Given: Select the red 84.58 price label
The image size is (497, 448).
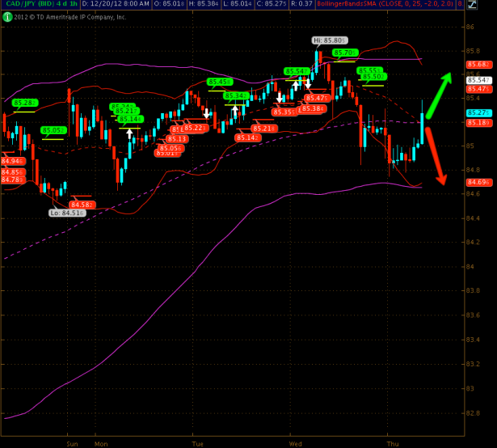Looking at the screenshot, I should pyautogui.click(x=82, y=205).
